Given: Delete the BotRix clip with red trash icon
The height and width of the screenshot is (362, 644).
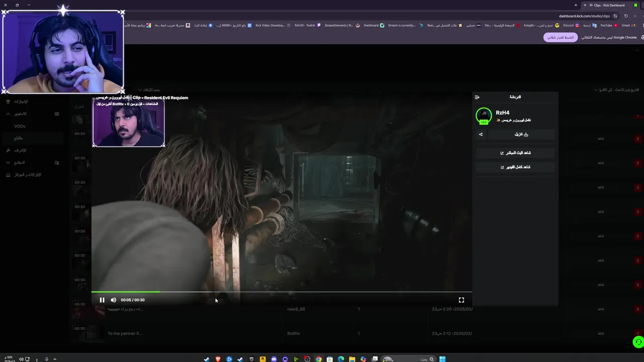Looking at the screenshot, I should [638, 333].
